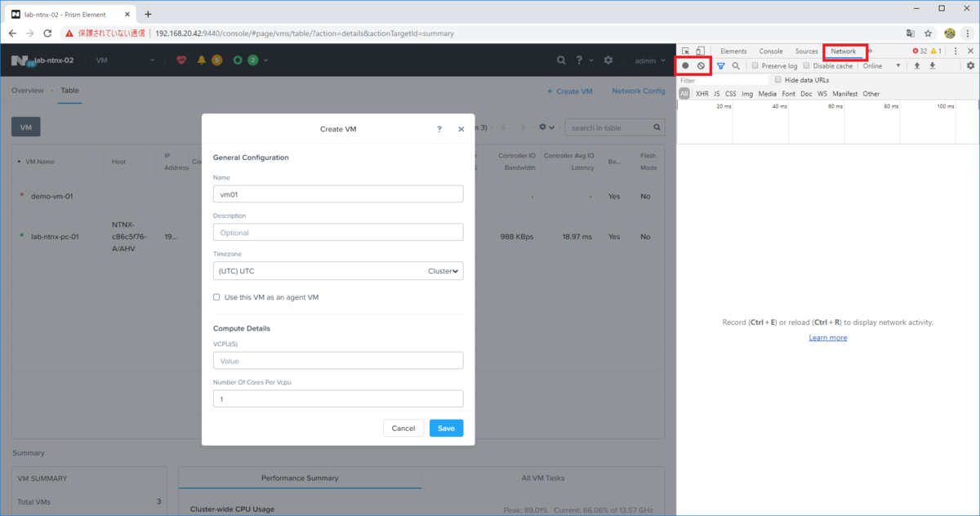Click the import HAR upload arrow icon
The height and width of the screenshot is (516, 980).
tap(917, 65)
